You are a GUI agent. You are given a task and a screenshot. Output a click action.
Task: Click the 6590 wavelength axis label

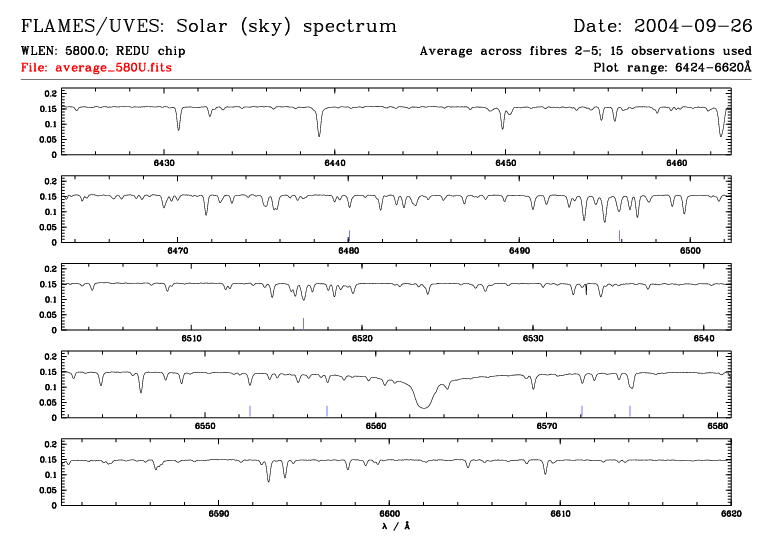click(219, 514)
